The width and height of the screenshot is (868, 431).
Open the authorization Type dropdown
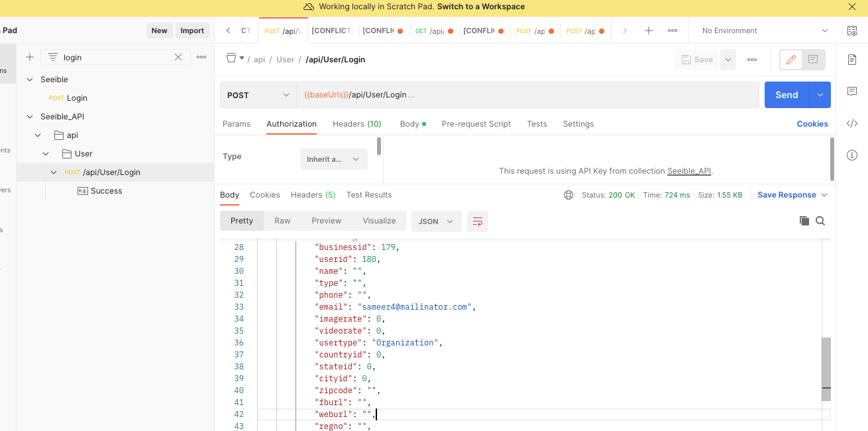(333, 159)
